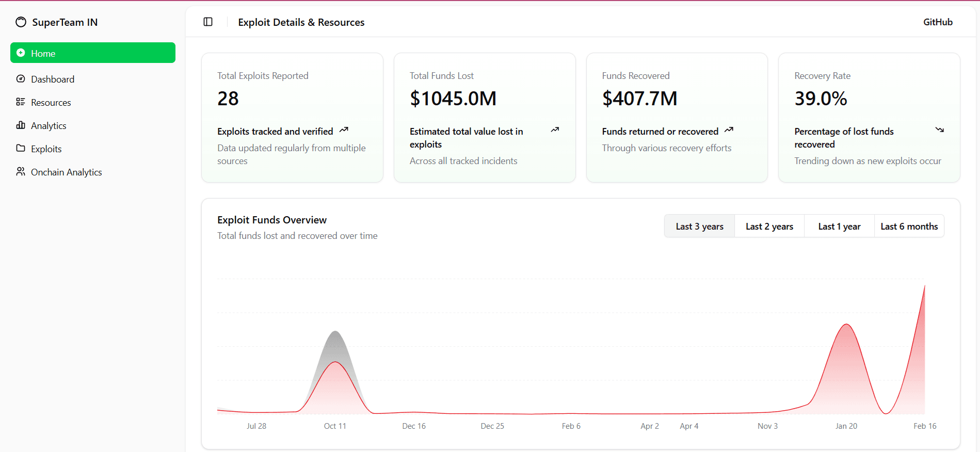Image resolution: width=980 pixels, height=452 pixels.
Task: Click the $407.7M funds recovered value
Action: 640,99
